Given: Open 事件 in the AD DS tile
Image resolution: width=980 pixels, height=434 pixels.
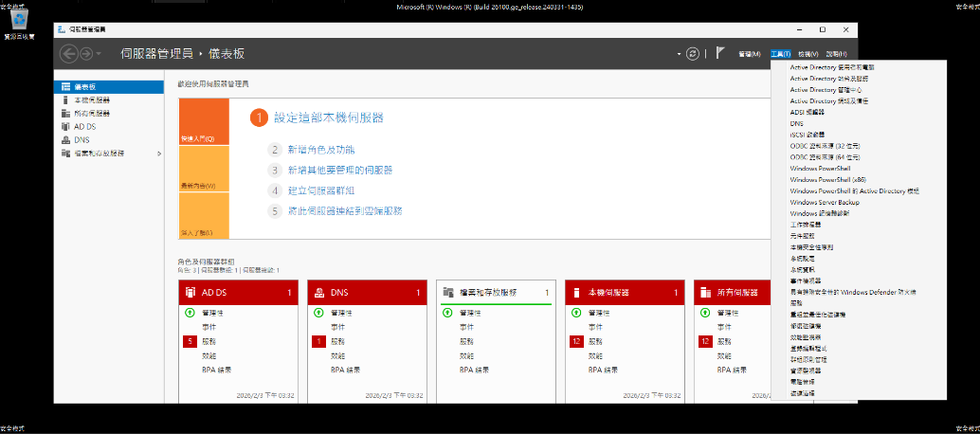Looking at the screenshot, I should (209, 327).
